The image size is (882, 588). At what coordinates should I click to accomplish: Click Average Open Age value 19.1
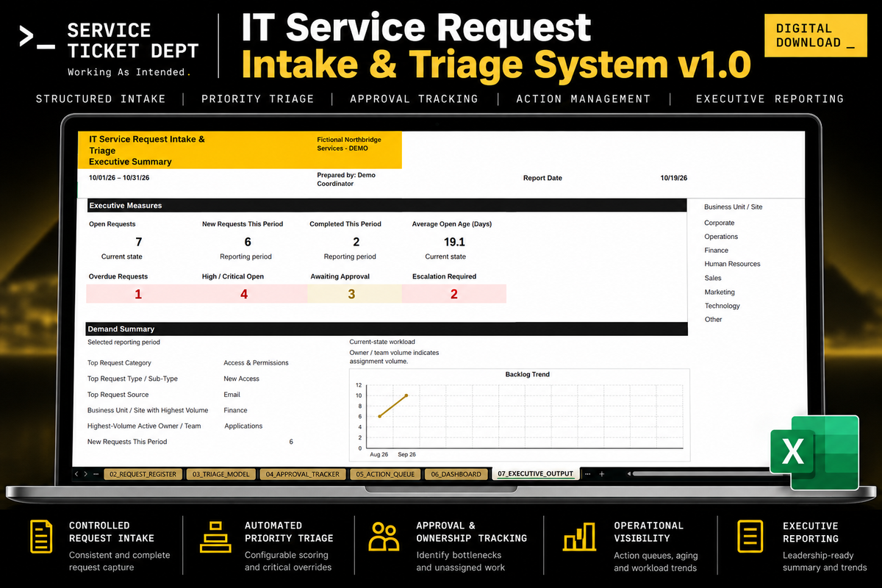pyautogui.click(x=454, y=242)
